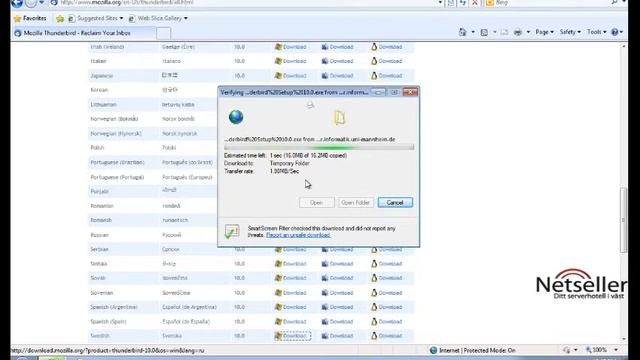Open the recent pages dropdown arrow
This screenshot has height=360, width=640.
[x=42, y=2]
